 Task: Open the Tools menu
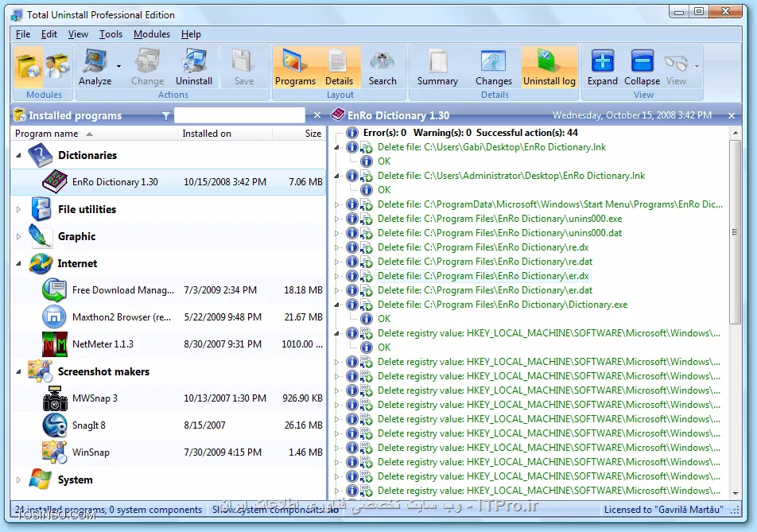(111, 34)
